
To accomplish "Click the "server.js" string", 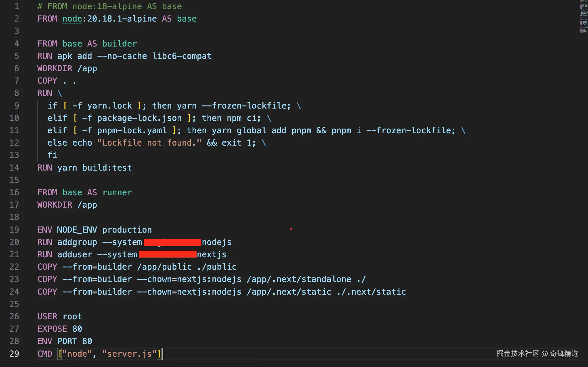I will [x=129, y=354].
